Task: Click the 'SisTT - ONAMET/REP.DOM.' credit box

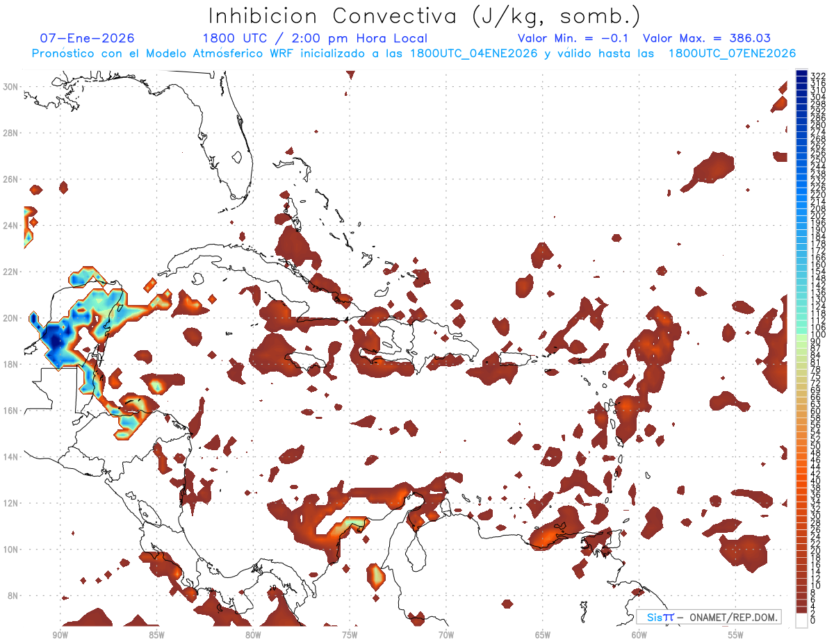Action: [x=708, y=617]
